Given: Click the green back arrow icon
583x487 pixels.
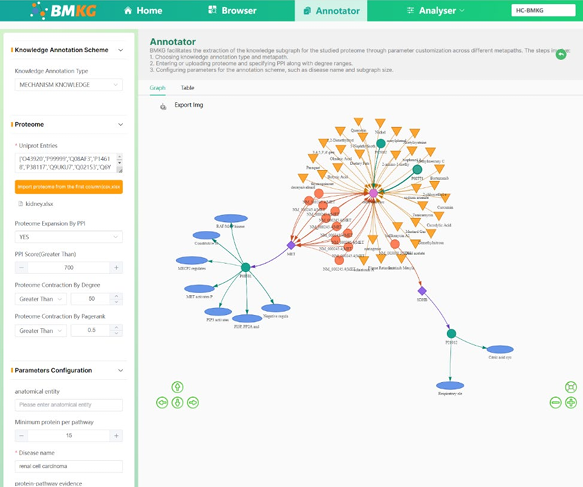Looking at the screenshot, I should [x=561, y=55].
